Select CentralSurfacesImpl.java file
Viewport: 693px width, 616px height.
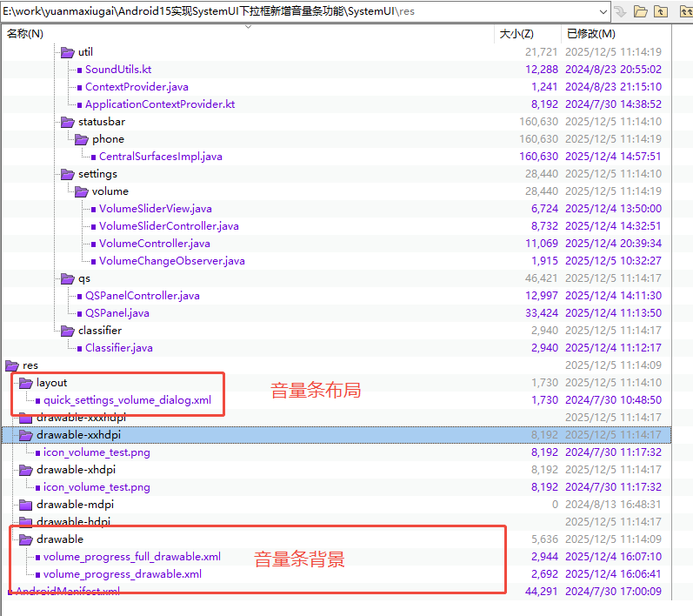(161, 157)
